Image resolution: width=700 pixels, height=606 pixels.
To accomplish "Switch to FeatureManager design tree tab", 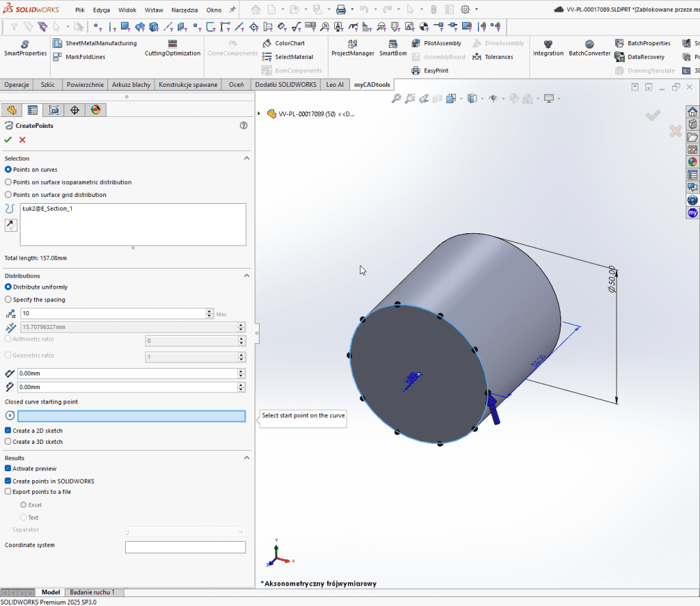I will pyautogui.click(x=12, y=110).
